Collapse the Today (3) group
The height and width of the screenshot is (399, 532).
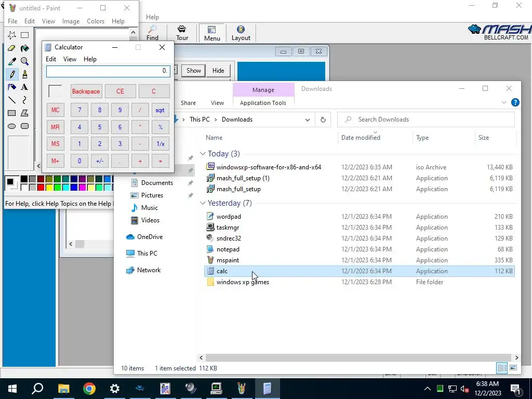tap(203, 154)
